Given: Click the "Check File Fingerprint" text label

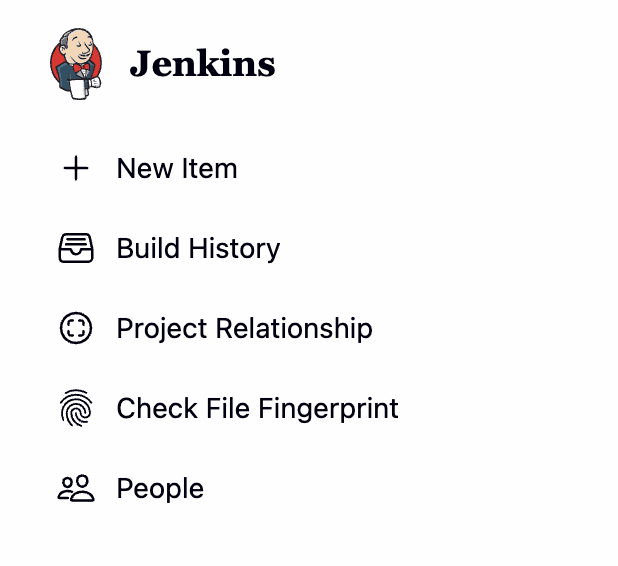Looking at the screenshot, I should click(x=257, y=409).
